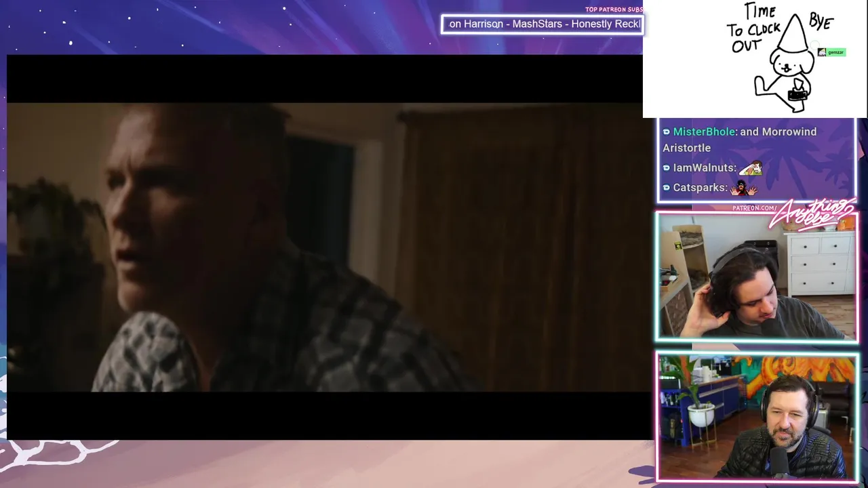Click the MisterBhole username in chat
Image resolution: width=868 pixels, height=488 pixels.
(x=704, y=131)
